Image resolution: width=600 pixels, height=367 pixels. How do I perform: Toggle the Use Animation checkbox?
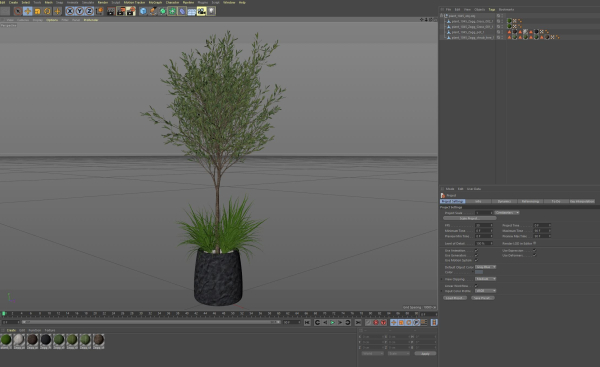coord(476,250)
